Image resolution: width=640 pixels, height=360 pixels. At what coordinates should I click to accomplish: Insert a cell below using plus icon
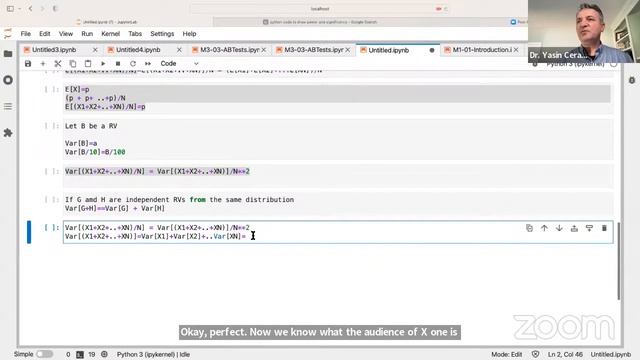42,64
